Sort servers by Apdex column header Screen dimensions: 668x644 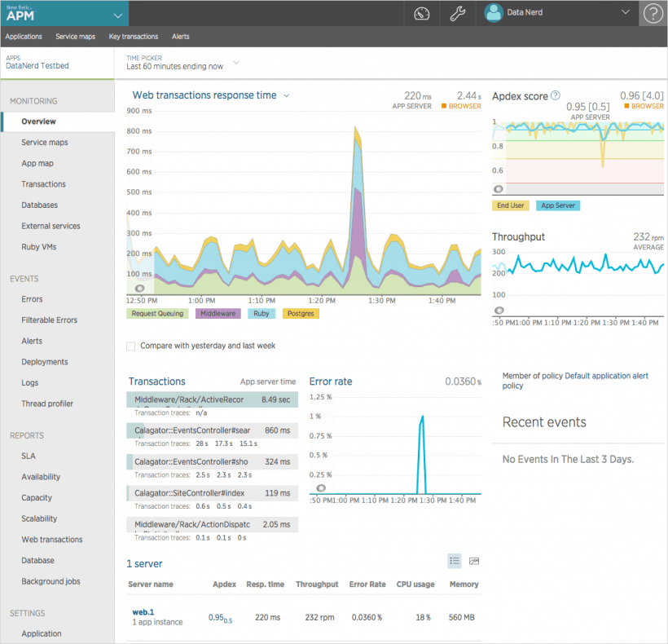click(225, 584)
